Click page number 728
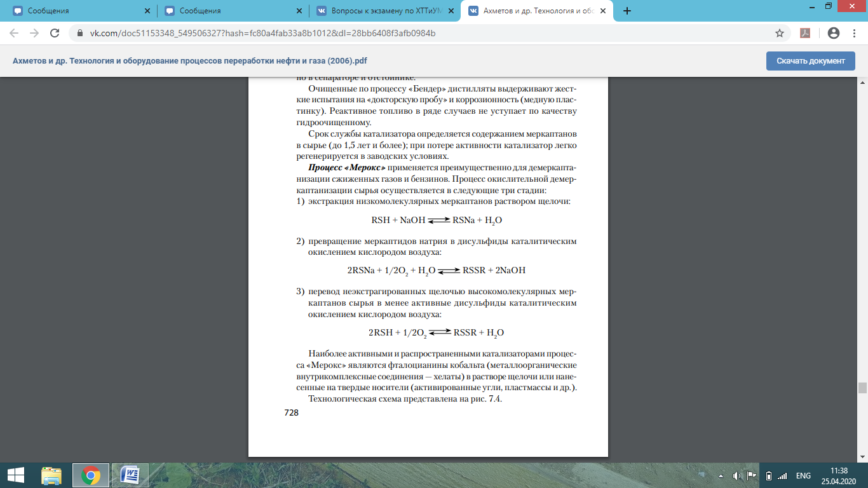Image resolution: width=868 pixels, height=488 pixels. point(291,412)
